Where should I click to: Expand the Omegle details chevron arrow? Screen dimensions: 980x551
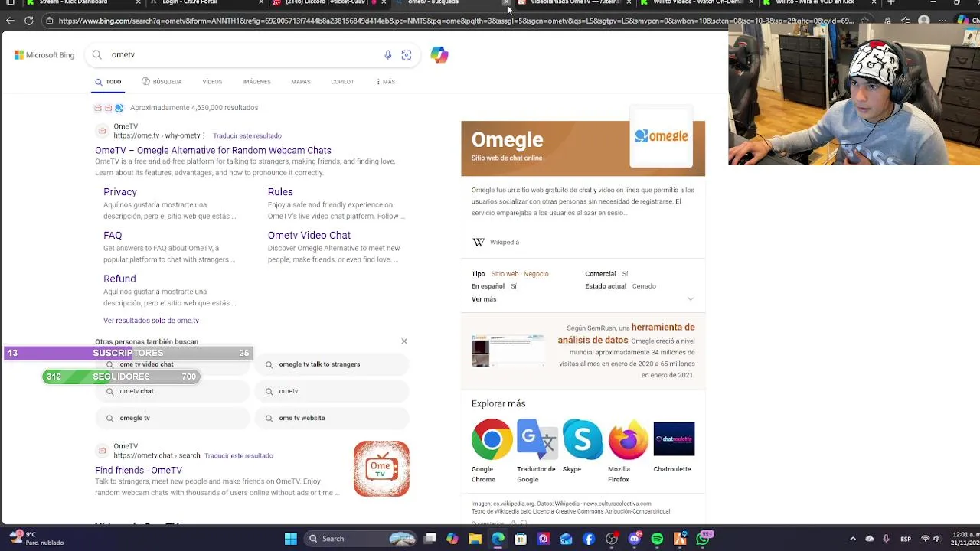pyautogui.click(x=691, y=299)
